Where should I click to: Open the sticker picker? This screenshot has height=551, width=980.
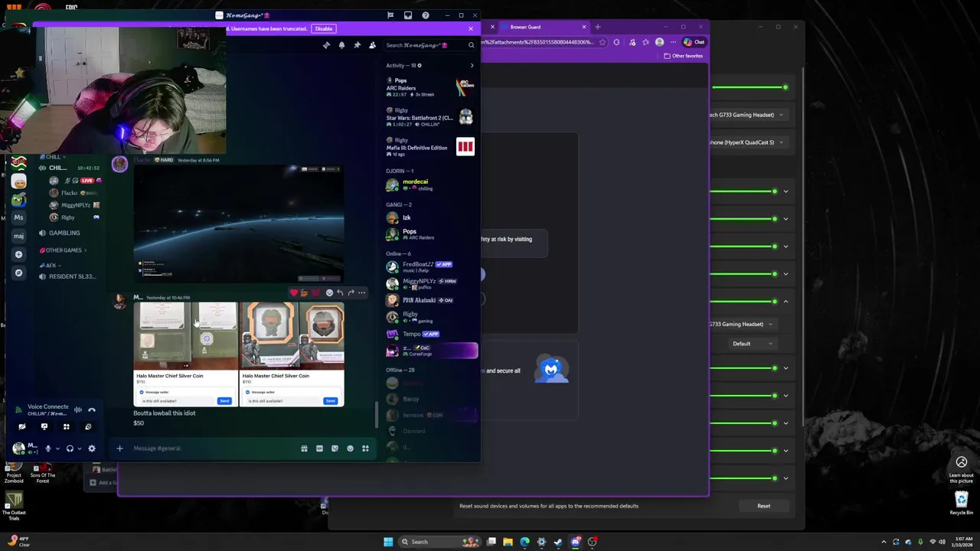(x=335, y=448)
